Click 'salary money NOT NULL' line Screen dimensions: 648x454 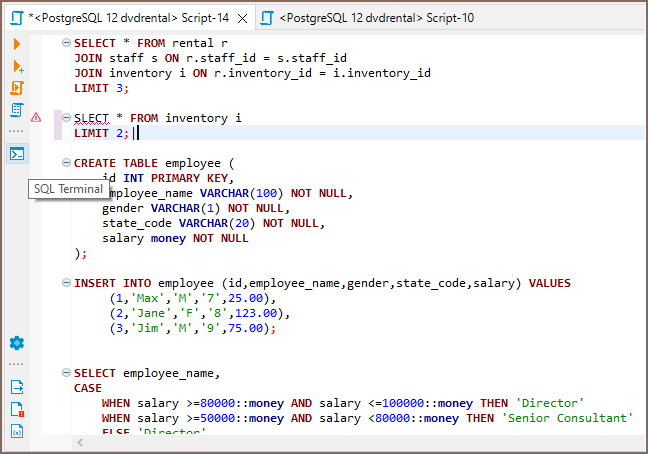point(175,239)
